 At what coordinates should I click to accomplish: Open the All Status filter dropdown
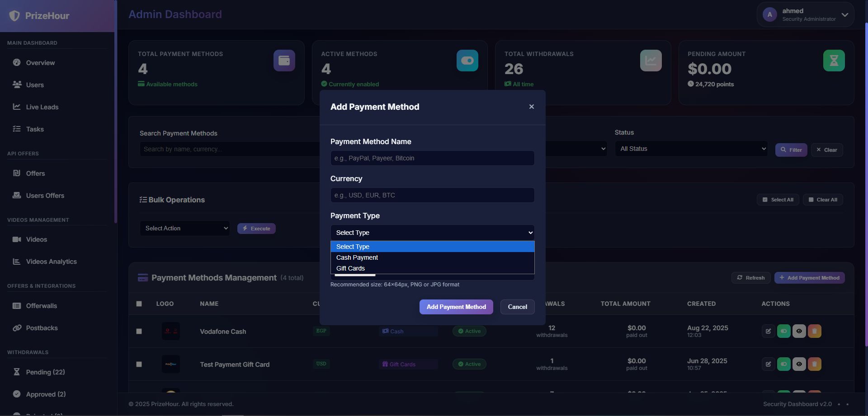691,149
